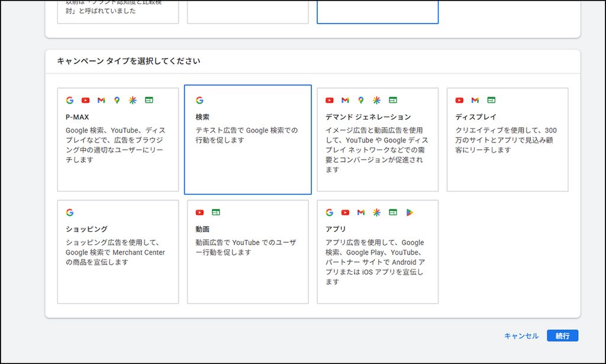This screenshot has width=606, height=364.
Task: Click the Display network icon in the ディスプレイ card
Action: (491, 100)
